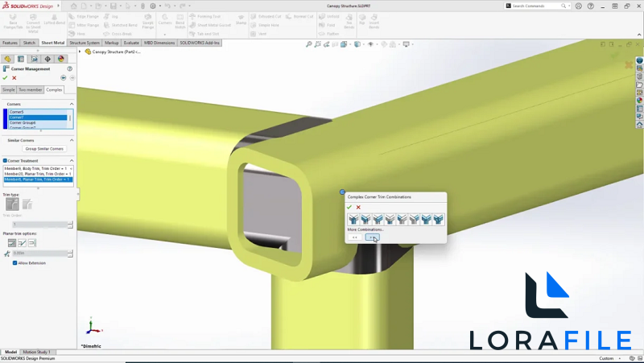Click the trim gap distance input field
The image size is (644, 363).
click(x=39, y=254)
